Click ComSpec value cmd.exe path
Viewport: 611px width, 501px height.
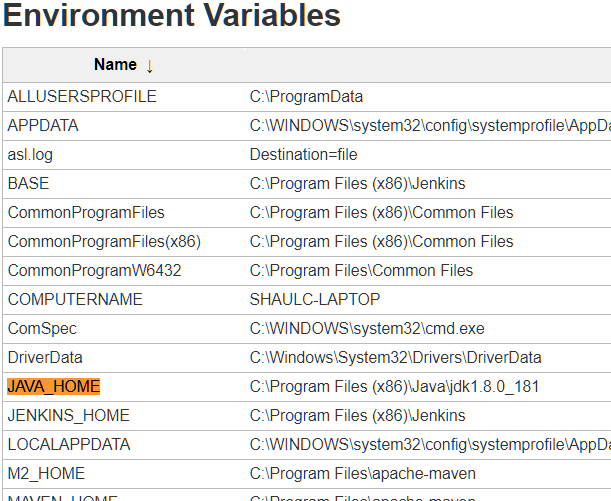click(367, 328)
